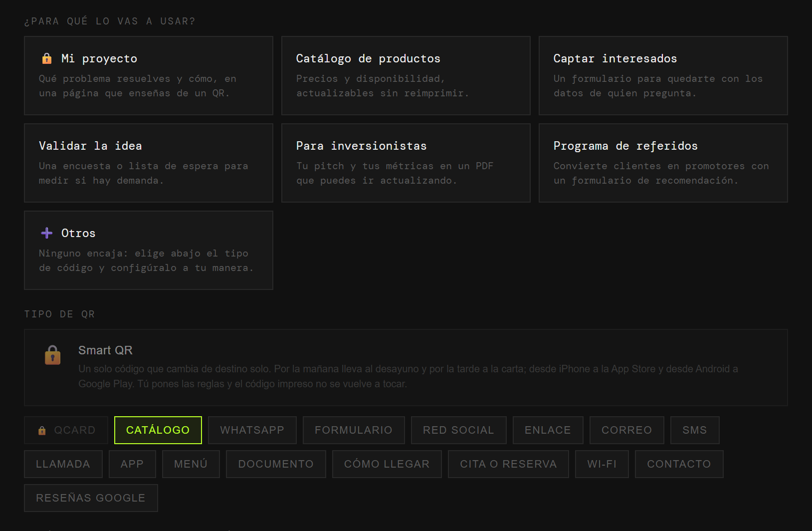Choose the CONTACTO QR type
812x531 pixels.
[679, 464]
